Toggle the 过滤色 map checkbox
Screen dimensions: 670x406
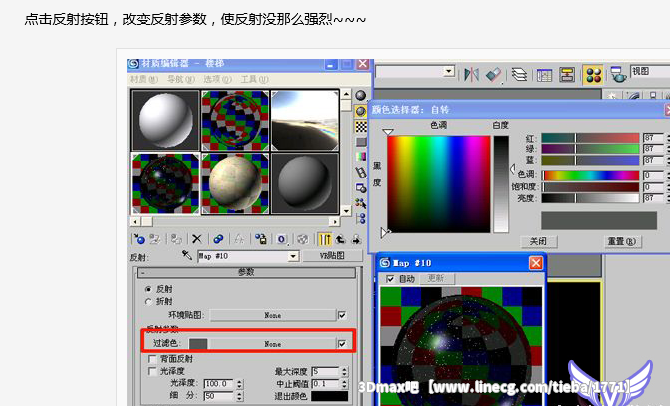(x=342, y=344)
